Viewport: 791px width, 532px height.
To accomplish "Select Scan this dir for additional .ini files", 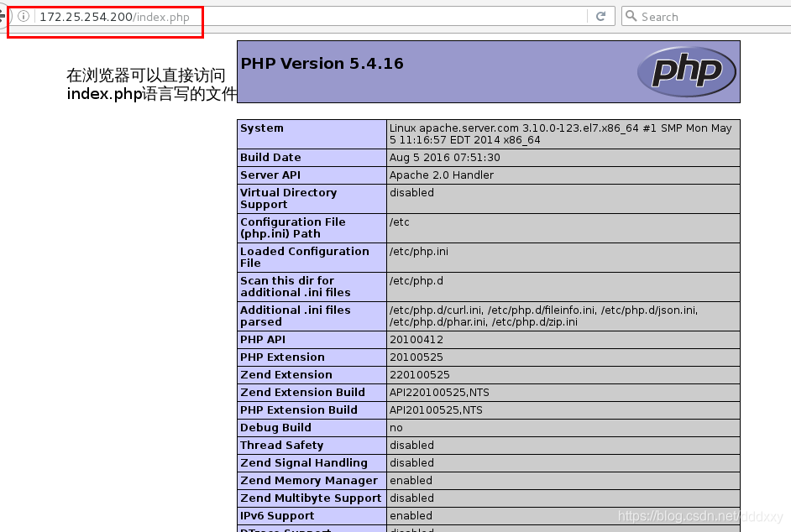I will point(295,286).
